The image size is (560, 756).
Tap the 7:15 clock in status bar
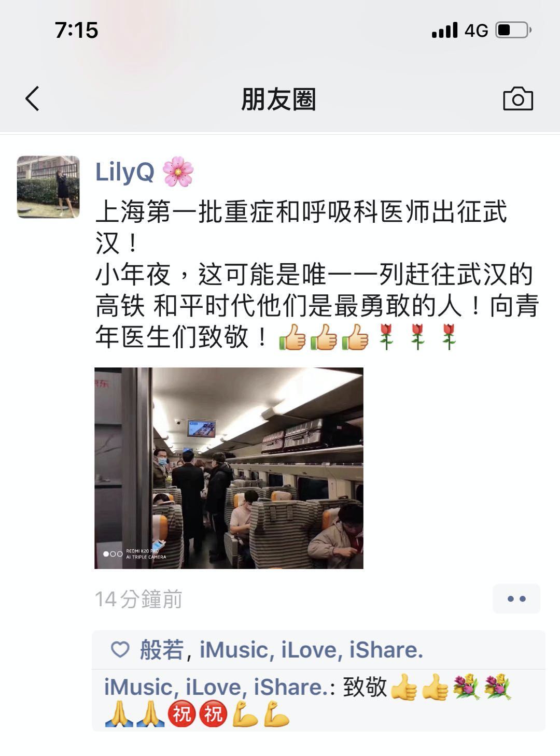76,30
